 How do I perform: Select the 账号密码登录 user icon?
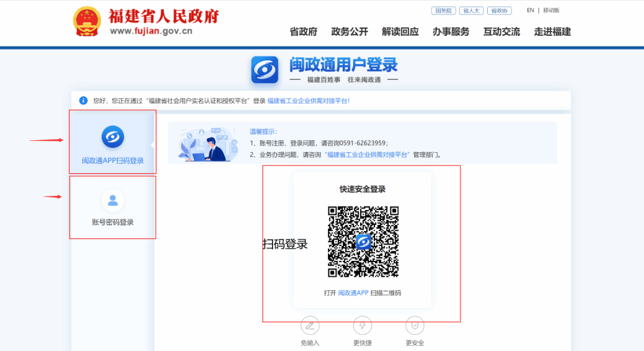coord(113,201)
